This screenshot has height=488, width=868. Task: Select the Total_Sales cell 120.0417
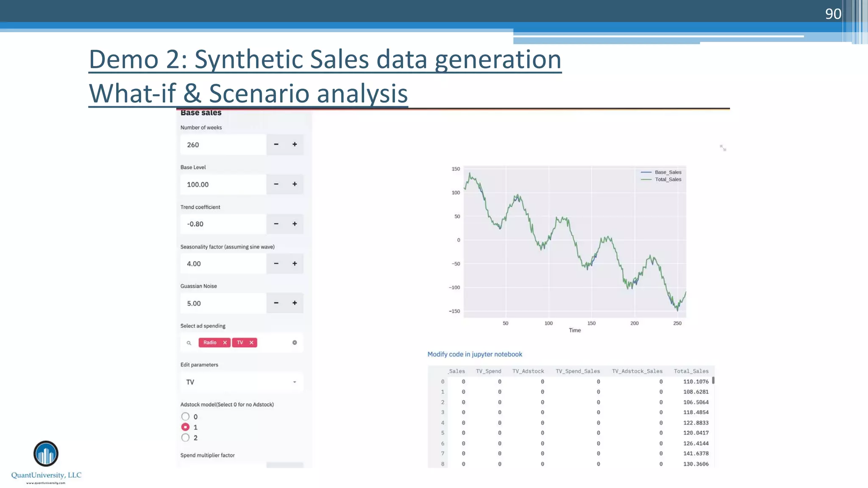pyautogui.click(x=696, y=433)
